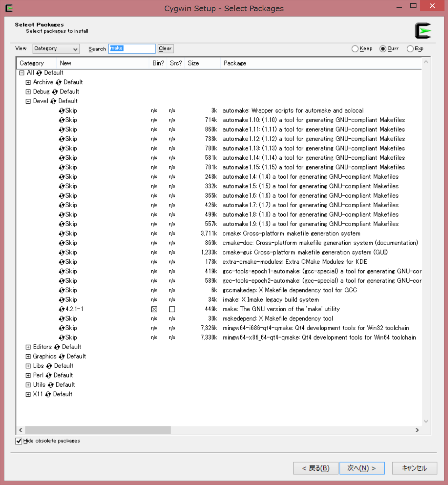The height and width of the screenshot is (485, 448).
Task: Toggle the Bin? checkbox for the make package
Action: tap(154, 309)
